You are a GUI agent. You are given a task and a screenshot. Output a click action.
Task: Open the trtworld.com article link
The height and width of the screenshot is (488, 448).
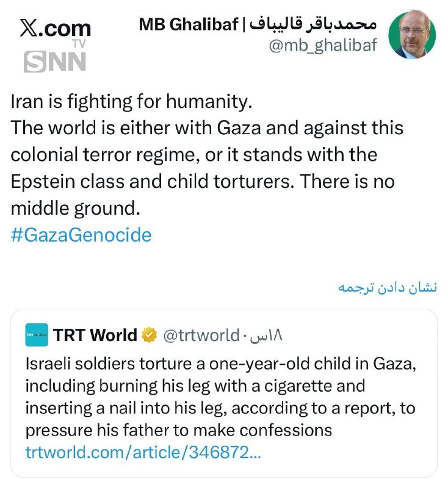(143, 453)
